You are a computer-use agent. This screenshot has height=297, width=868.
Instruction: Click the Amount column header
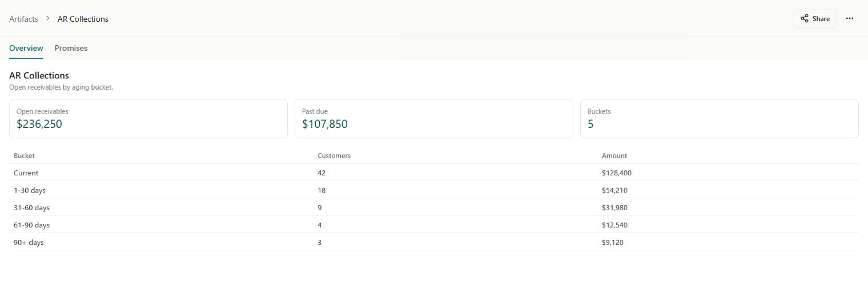(x=614, y=155)
